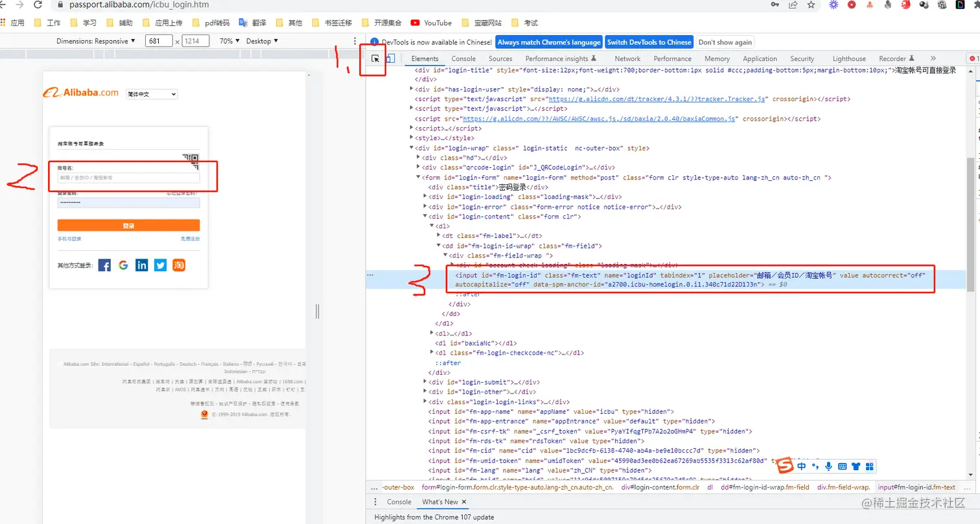Viewport: 980px width, 524px height.
Task: Open device toolbar more options menu
Action: 355,41
